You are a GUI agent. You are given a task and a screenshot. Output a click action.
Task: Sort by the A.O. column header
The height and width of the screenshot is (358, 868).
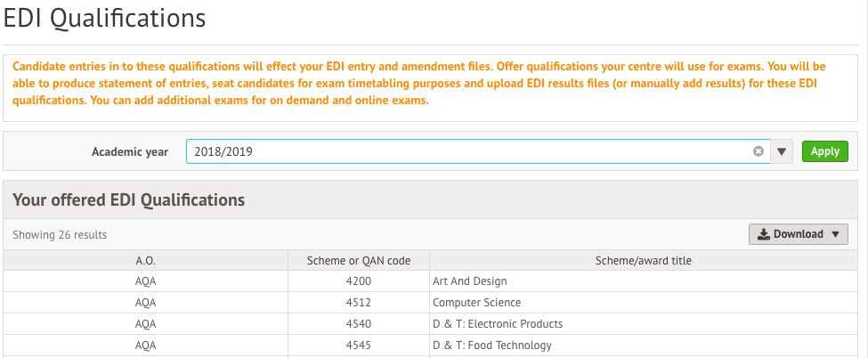click(146, 260)
